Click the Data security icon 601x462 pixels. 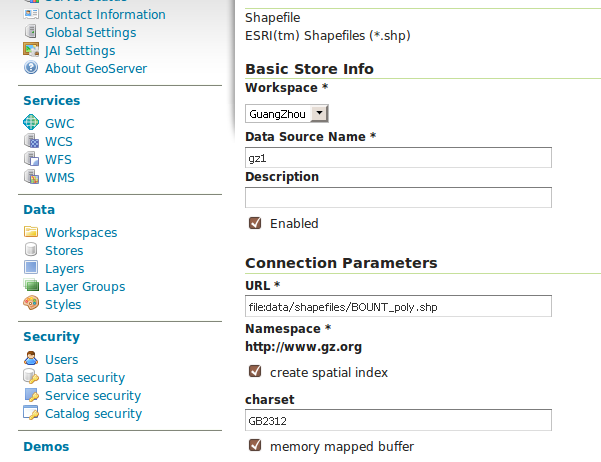30,377
